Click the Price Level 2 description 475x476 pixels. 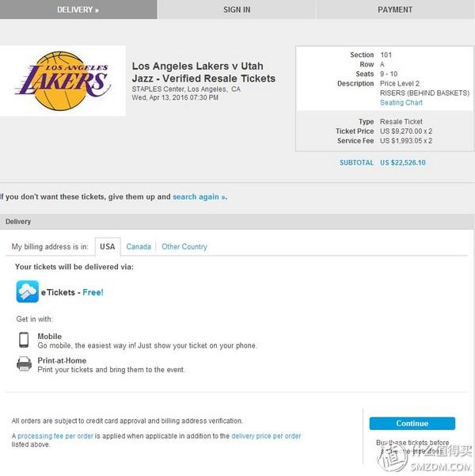400,84
